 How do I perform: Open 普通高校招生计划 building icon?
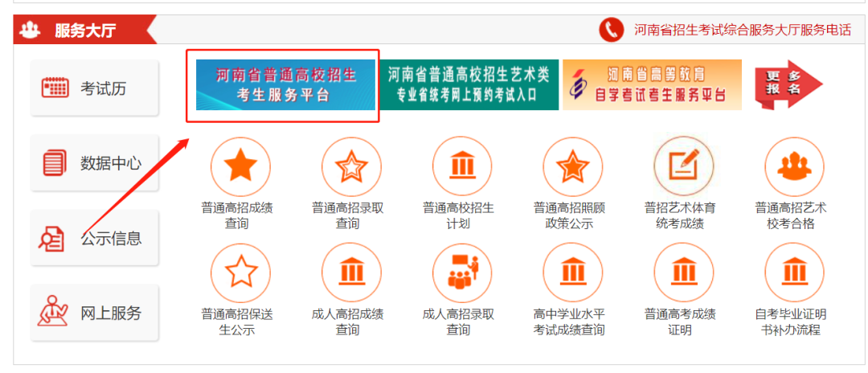click(x=462, y=166)
